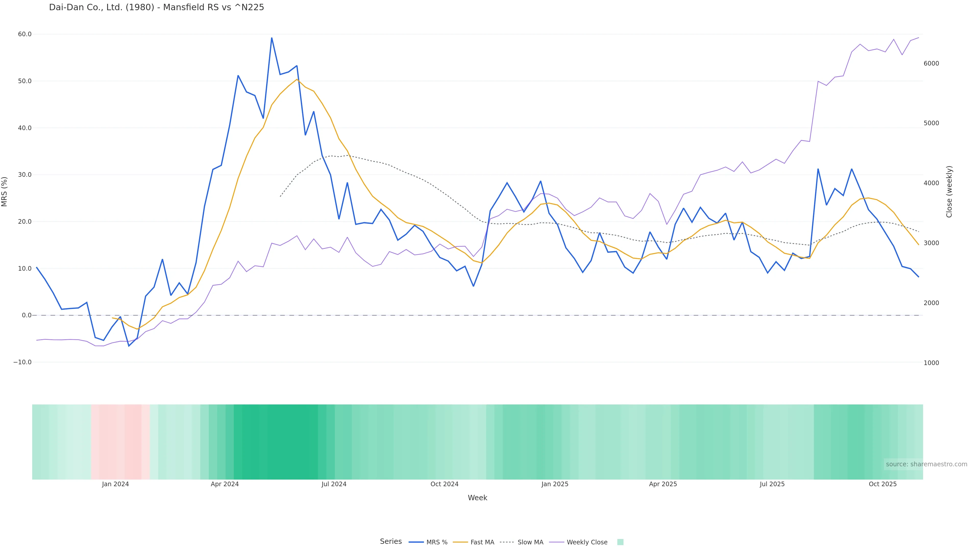
Task: Click the Apr 2025 x-axis tick label
Action: click(x=663, y=484)
